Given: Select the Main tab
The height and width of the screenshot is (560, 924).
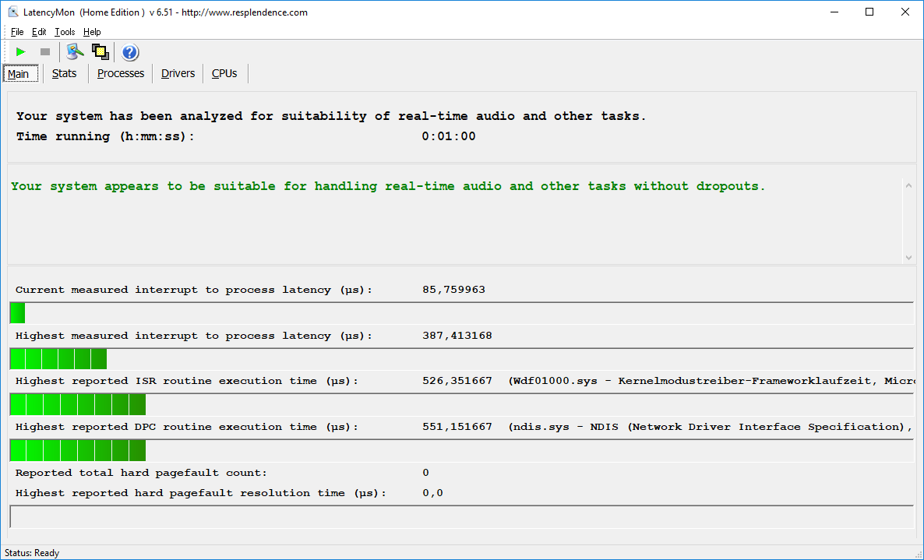Looking at the screenshot, I should [x=19, y=74].
